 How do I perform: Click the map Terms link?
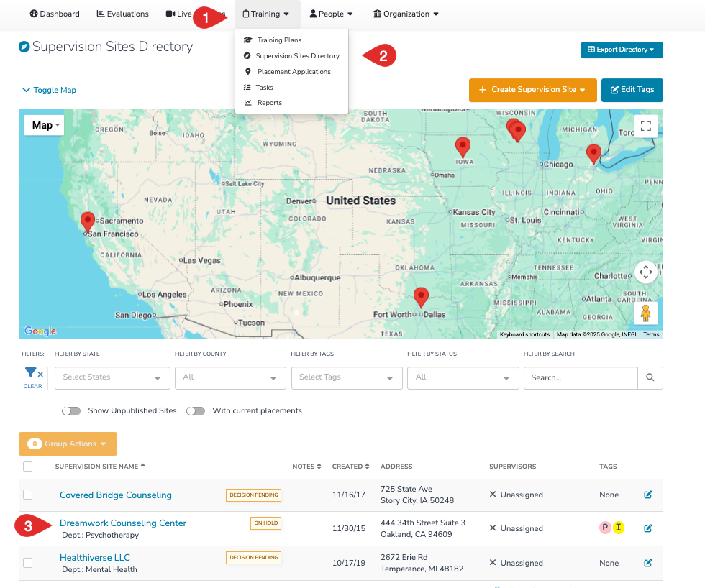650,334
